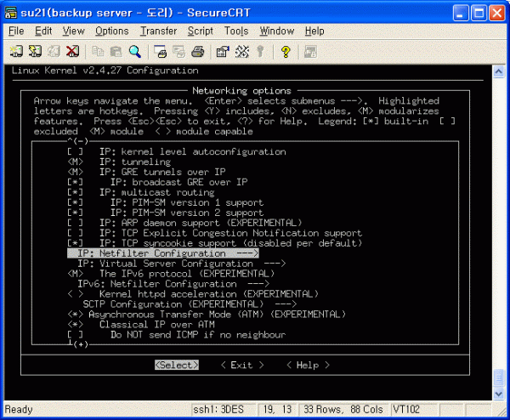
Task: Click the Print printer icon
Action: (x=197, y=51)
